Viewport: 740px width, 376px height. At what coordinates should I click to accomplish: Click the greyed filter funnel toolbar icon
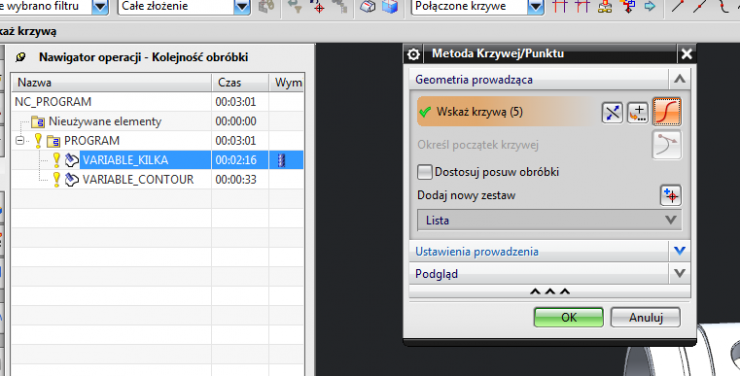(294, 7)
